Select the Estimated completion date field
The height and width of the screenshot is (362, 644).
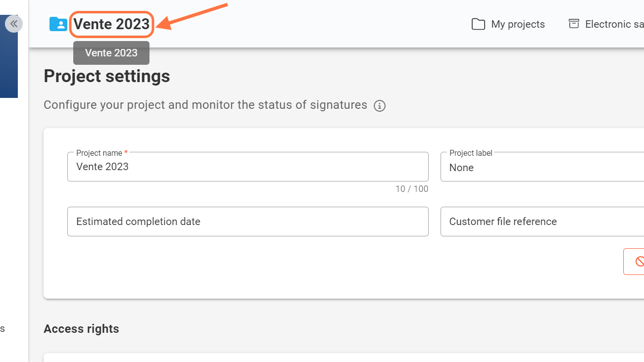[248, 222]
